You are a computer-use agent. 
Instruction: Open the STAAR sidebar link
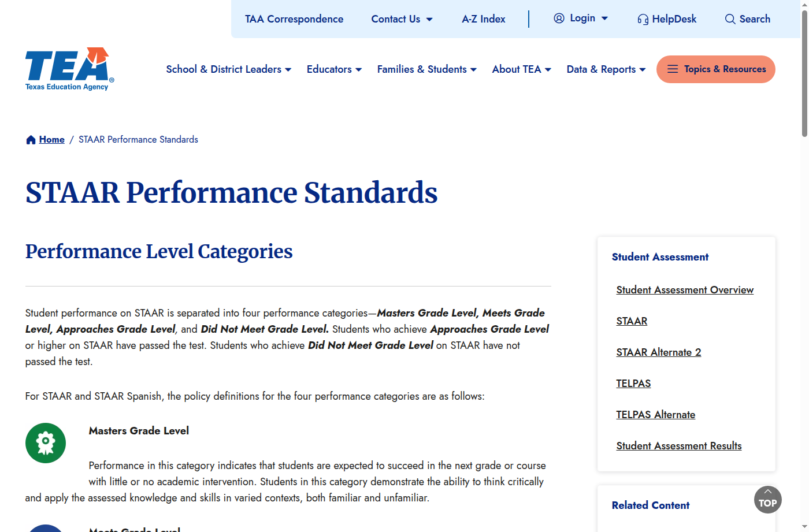(x=632, y=321)
